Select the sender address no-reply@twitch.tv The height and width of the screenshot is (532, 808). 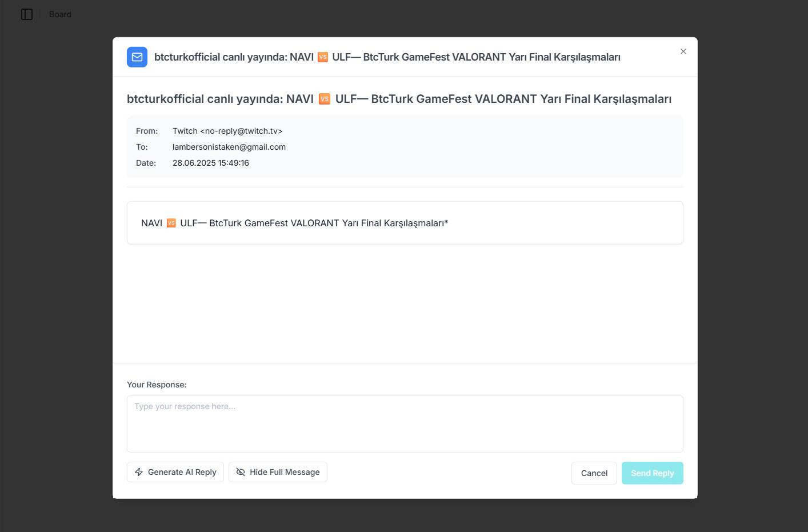(241, 131)
